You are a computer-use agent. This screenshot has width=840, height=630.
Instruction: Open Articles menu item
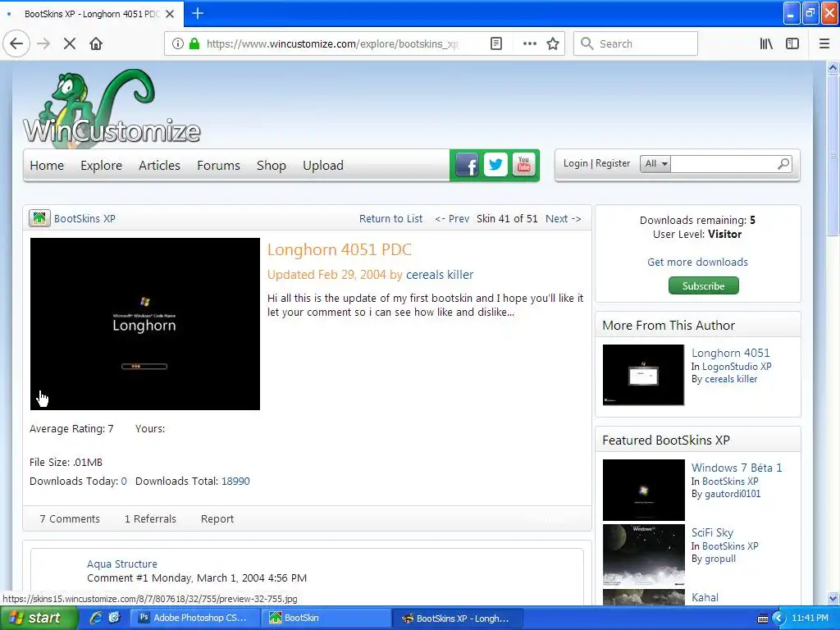(159, 166)
